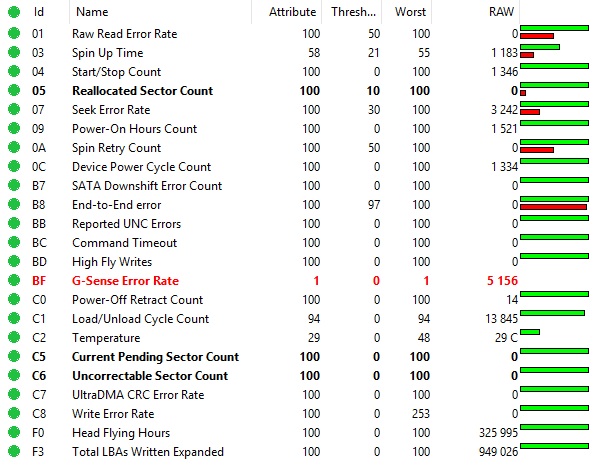
Task: Click green status dot for Spin Up Time
Action: [x=14, y=52]
